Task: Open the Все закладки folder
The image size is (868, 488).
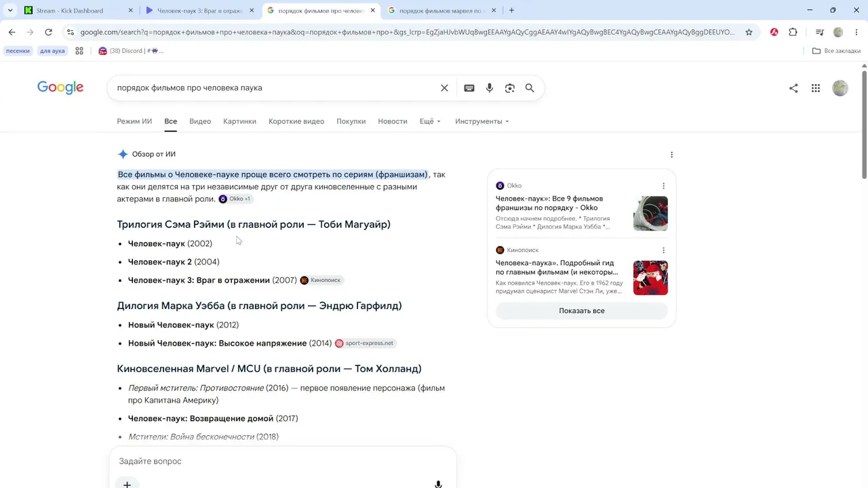Action: click(x=837, y=51)
